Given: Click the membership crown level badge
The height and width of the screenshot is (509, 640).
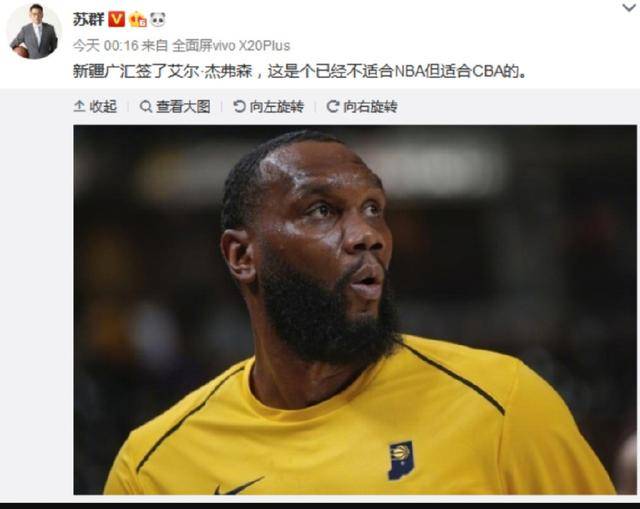Looking at the screenshot, I should click(138, 20).
